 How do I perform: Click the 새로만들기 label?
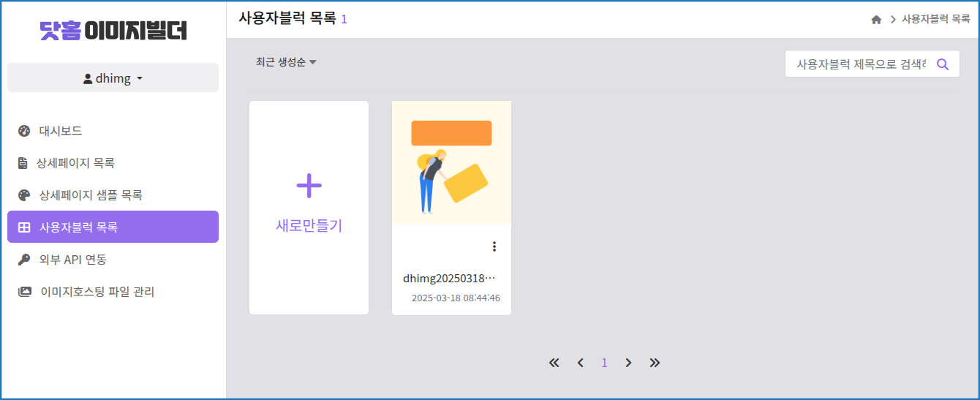click(x=309, y=226)
